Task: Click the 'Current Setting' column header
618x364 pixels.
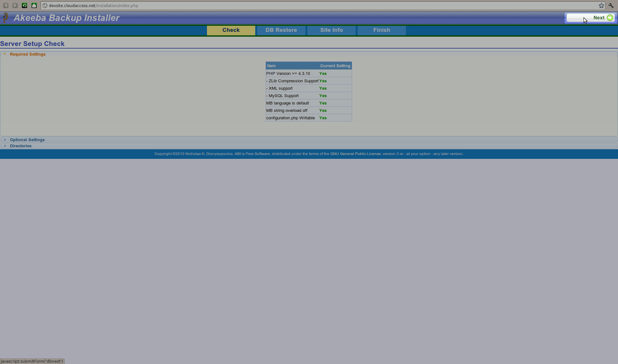Action: click(335, 66)
